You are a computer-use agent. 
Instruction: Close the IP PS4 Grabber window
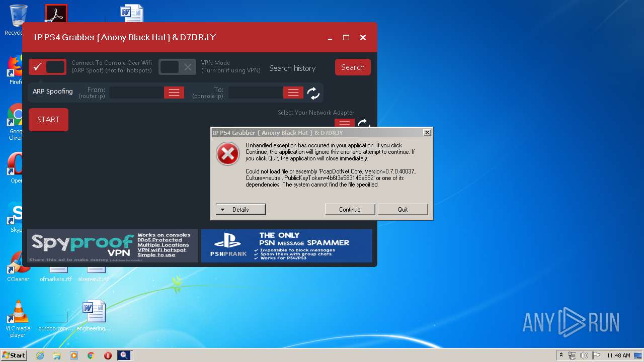click(x=363, y=38)
